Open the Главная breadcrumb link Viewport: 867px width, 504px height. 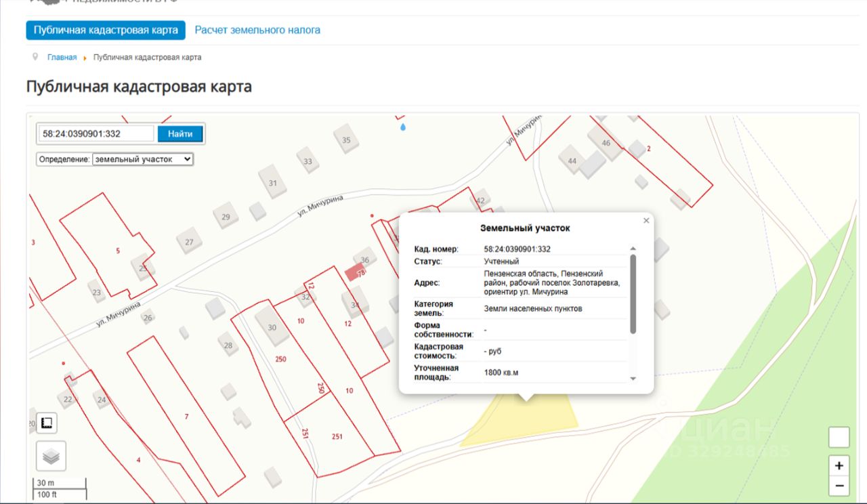62,58
